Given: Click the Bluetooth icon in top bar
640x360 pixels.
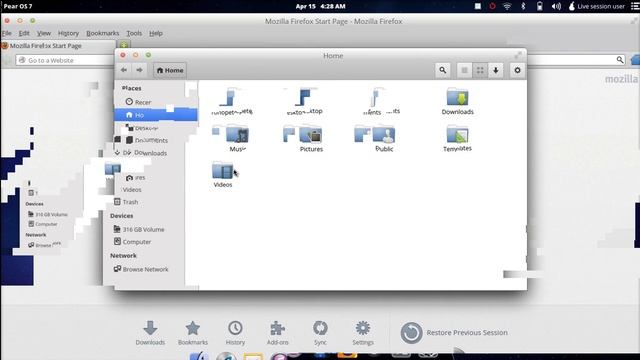Looking at the screenshot, I should [x=523, y=6].
